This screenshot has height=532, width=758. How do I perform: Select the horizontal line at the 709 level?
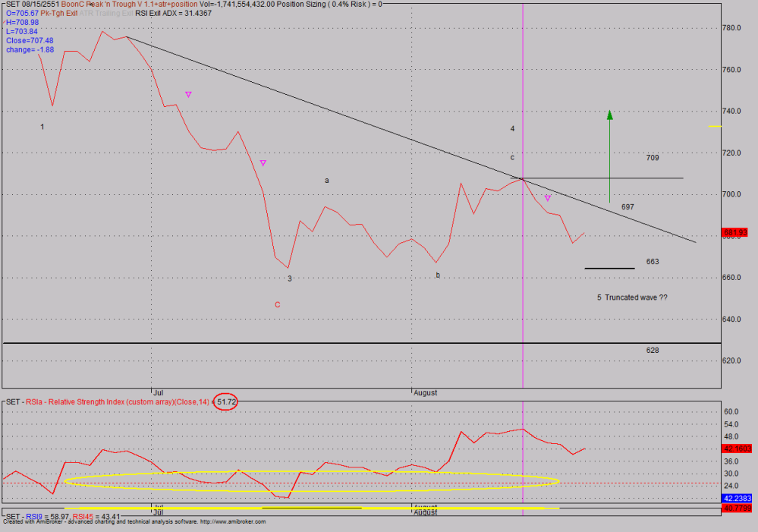click(597, 178)
